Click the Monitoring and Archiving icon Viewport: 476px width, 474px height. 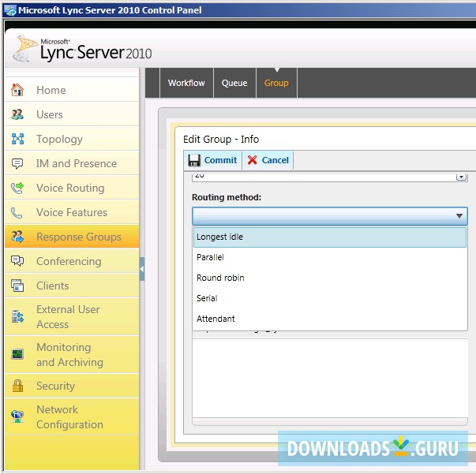point(17,354)
